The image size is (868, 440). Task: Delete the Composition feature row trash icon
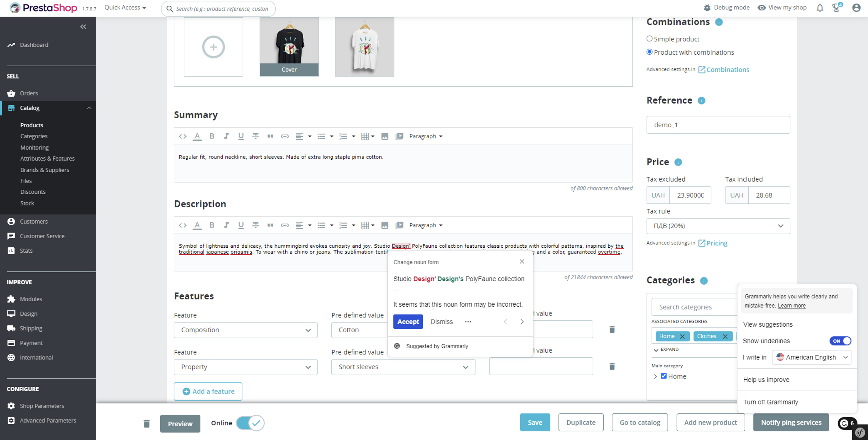coord(612,329)
